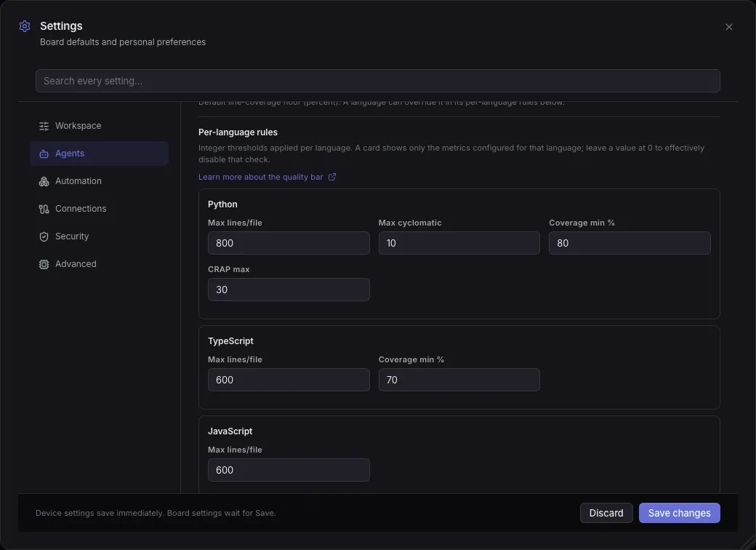
Task: Open 'Learn more about the quality bar' link
Action: click(x=261, y=177)
